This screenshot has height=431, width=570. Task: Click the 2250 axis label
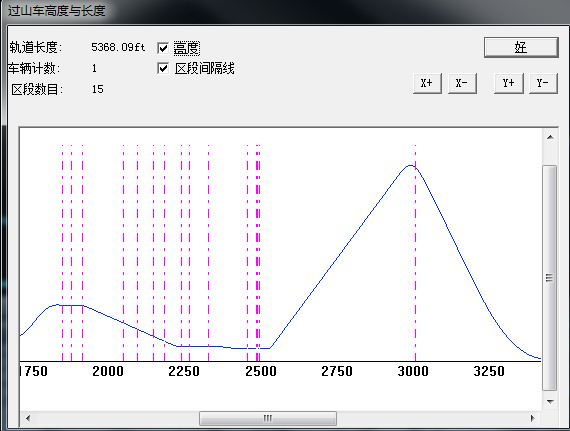184,371
